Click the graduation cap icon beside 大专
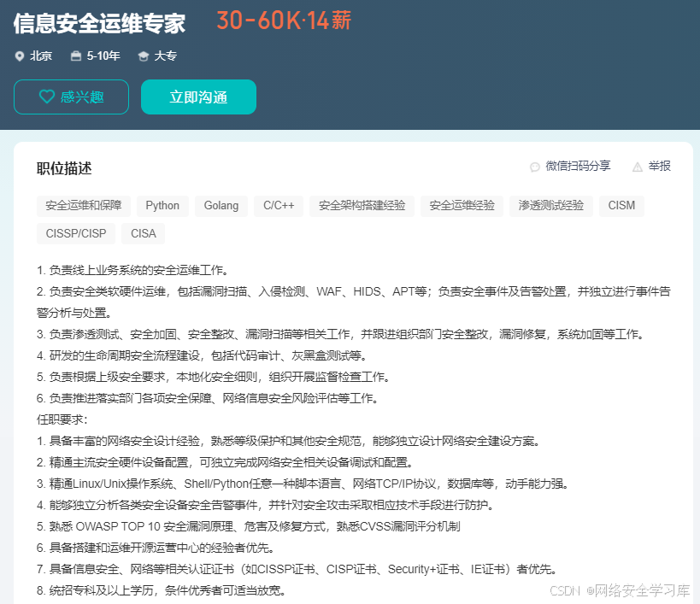The image size is (700, 604). (144, 56)
